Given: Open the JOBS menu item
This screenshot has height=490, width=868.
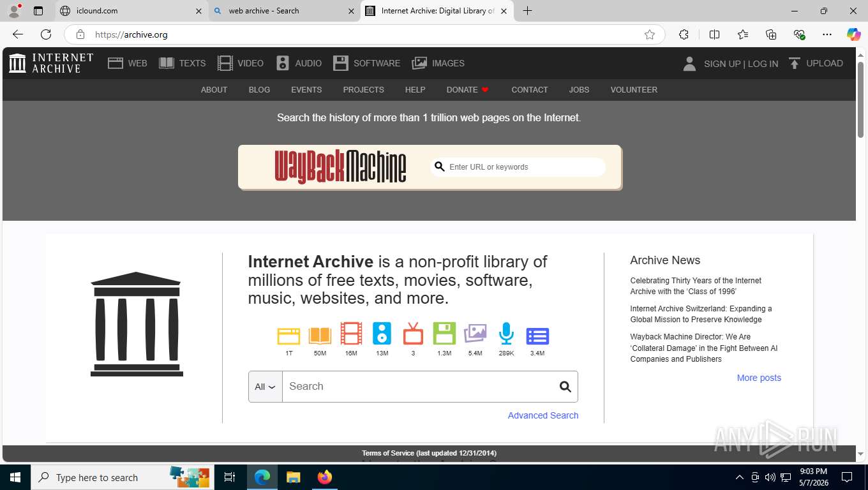Looking at the screenshot, I should 579,90.
